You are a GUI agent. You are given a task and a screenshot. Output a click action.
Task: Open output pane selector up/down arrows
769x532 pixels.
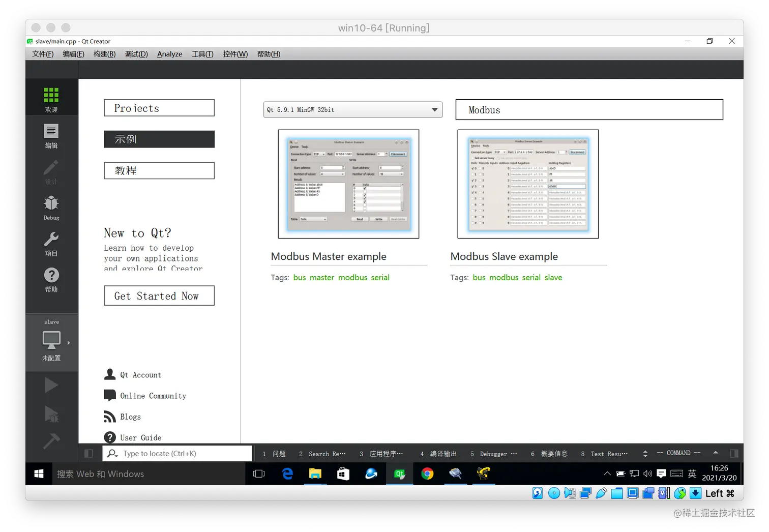coord(645,453)
